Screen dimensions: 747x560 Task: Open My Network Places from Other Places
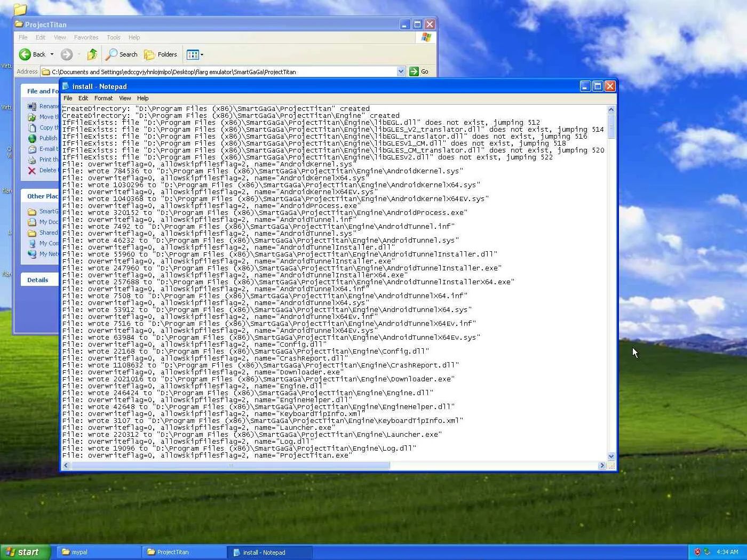[x=43, y=254]
